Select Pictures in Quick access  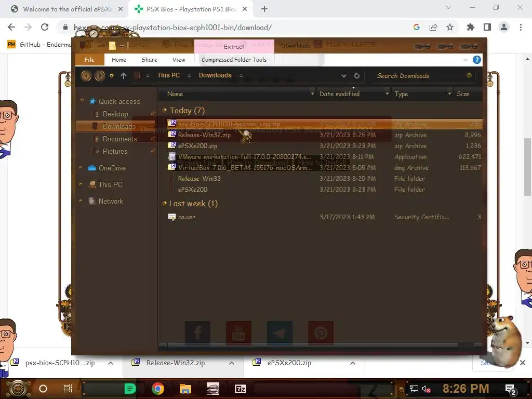[x=115, y=151]
